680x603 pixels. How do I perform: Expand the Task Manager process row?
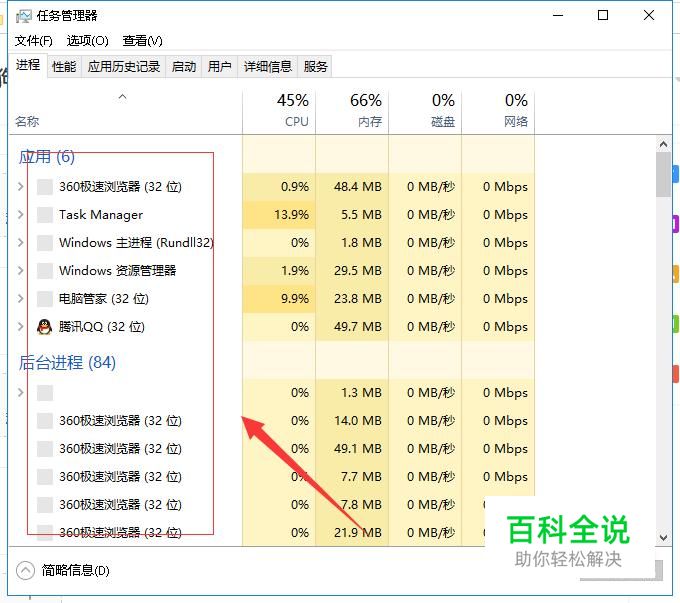20,215
